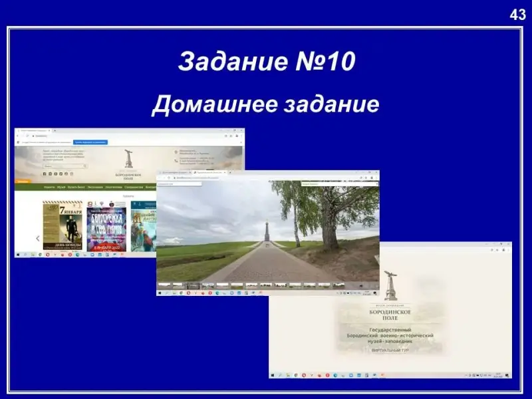Viewport: 532px width, 399px height.
Task: Select 'Купить билет' in the green navigation bar
Action: click(76, 188)
